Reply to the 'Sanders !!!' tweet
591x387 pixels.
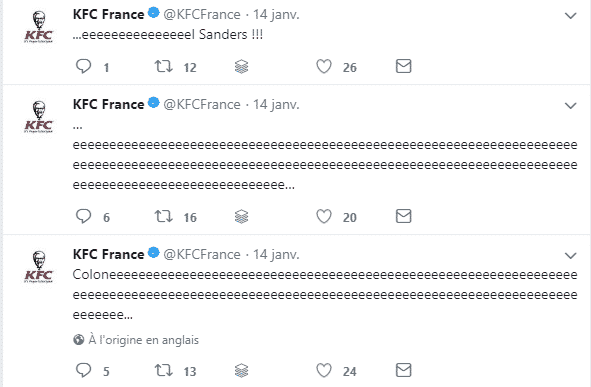coord(83,66)
